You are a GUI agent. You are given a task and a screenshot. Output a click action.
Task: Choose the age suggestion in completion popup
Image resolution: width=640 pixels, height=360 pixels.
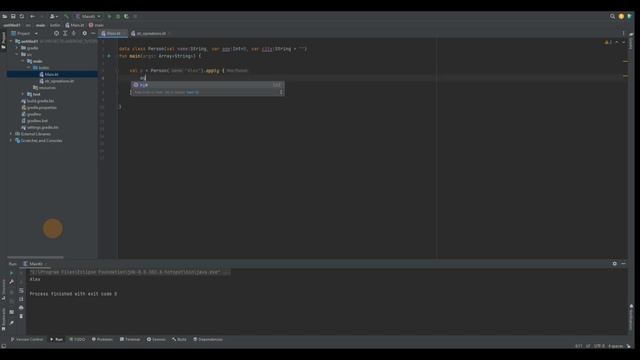pos(207,84)
